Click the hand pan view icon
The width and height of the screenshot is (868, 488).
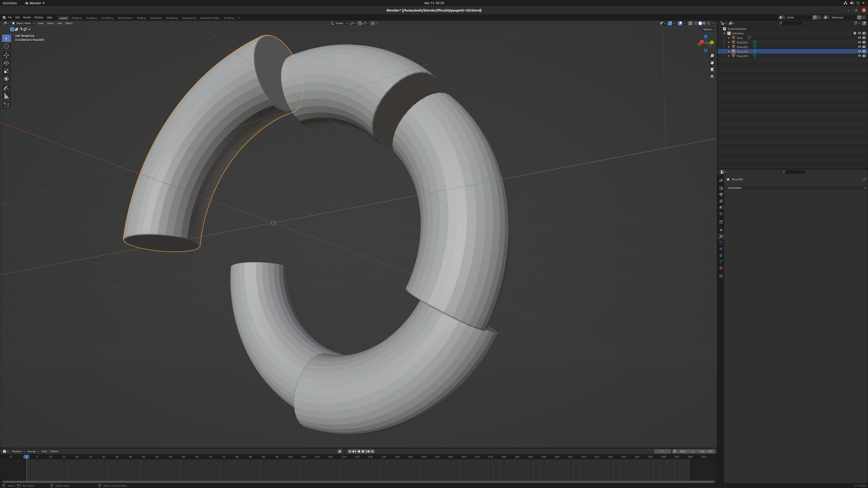(712, 63)
